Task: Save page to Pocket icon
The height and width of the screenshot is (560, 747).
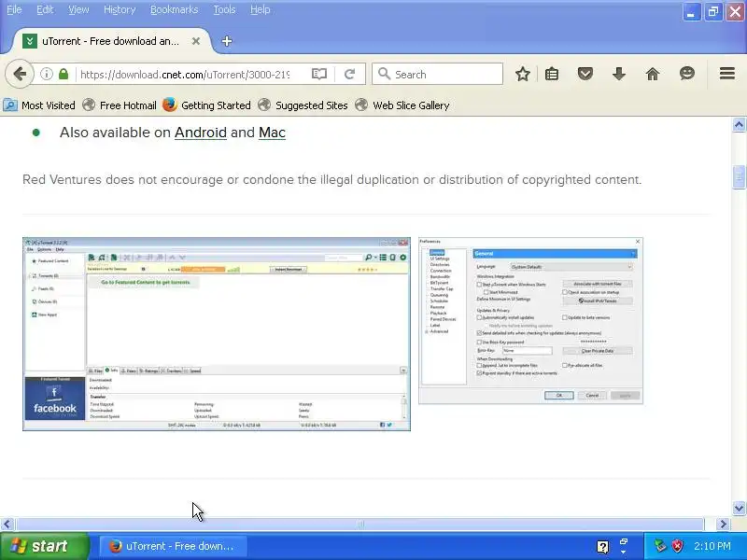Action: [x=585, y=74]
